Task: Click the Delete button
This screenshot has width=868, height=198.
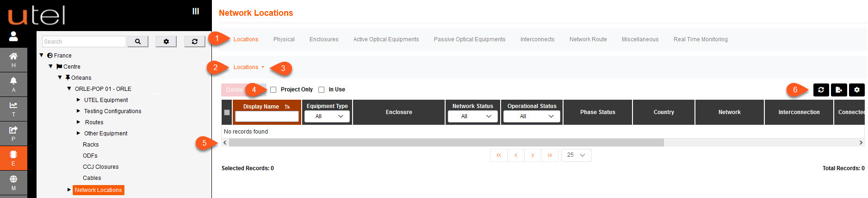Action: [x=235, y=90]
